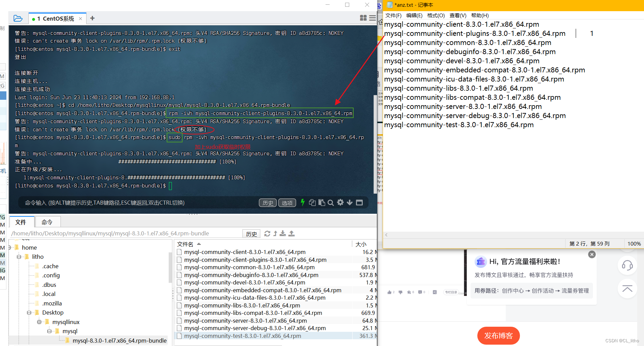Image resolution: width=644 pixels, height=346 pixels.
Task: Select mysql-community-client-8.3.0 rpm file row
Action: pyautogui.click(x=245, y=252)
